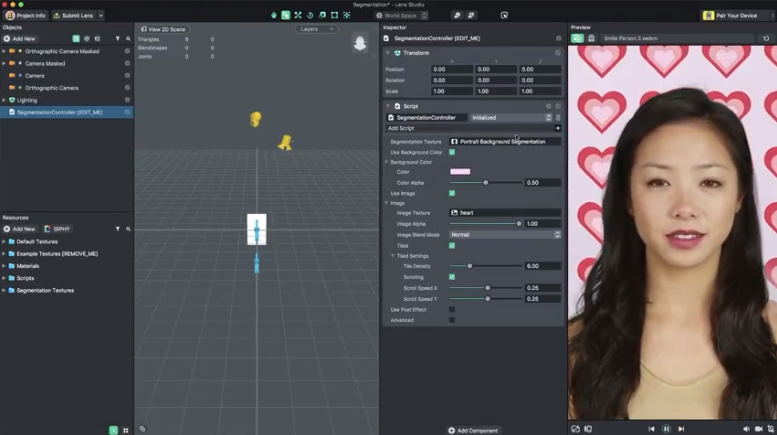Collapse the Transform section
Screen dimensions: 777x435
pyautogui.click(x=388, y=53)
